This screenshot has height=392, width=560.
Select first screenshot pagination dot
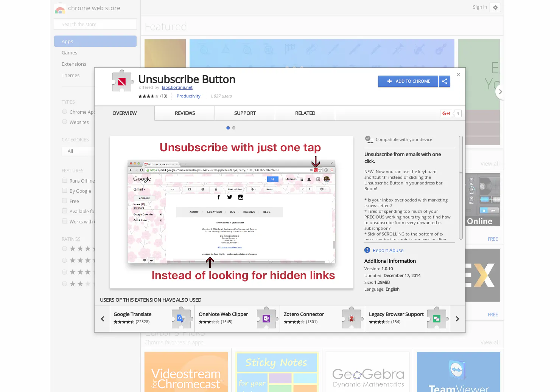(x=228, y=128)
